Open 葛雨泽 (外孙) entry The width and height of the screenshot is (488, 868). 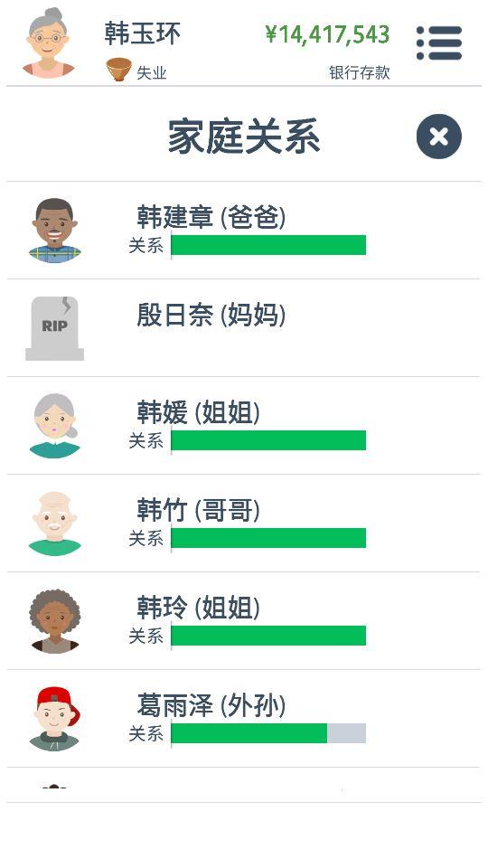tap(243, 719)
